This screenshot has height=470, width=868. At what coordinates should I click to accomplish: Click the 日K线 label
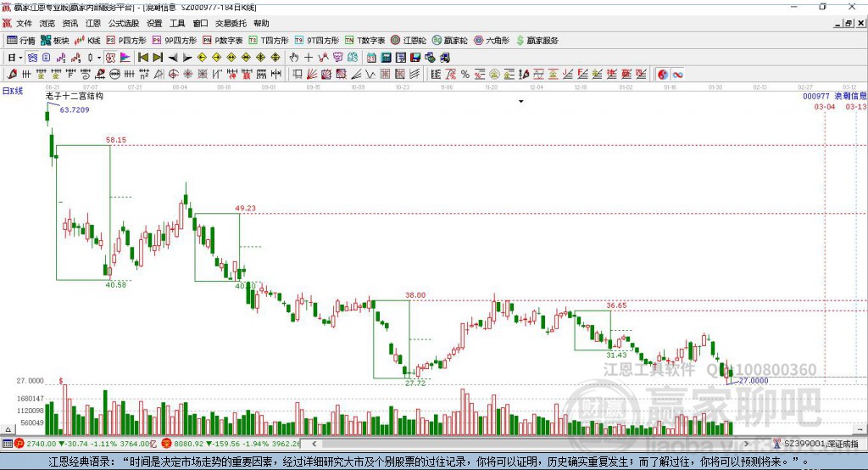pos(13,91)
